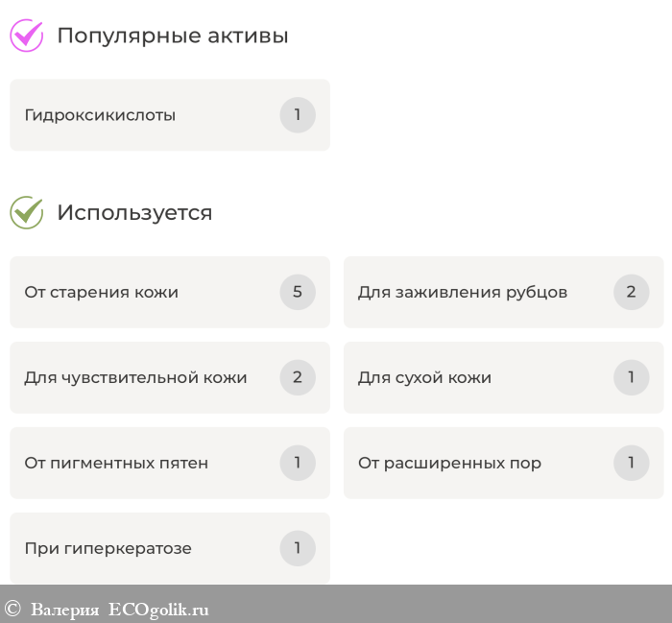Viewport: 672px width, 623px height.
Task: Open the От расширенных пор card
Action: pyautogui.click(x=470, y=463)
